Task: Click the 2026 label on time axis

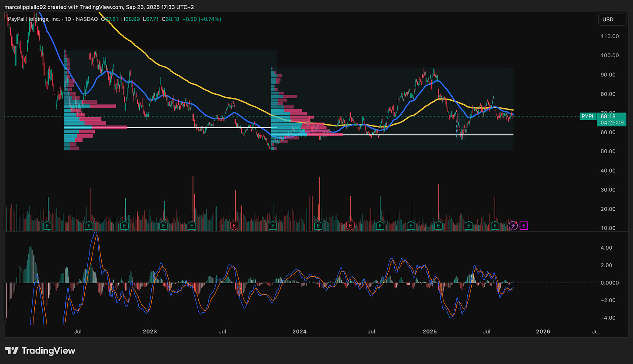Action: coord(543,331)
